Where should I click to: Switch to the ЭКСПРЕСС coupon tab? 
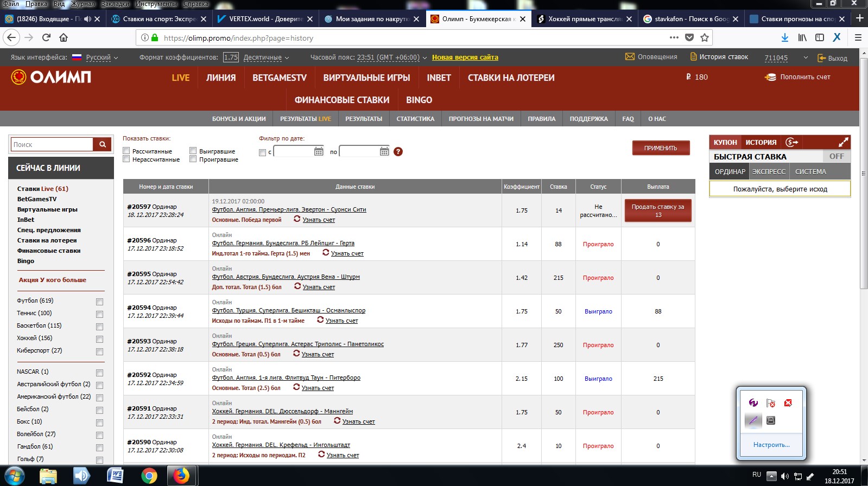coord(769,171)
